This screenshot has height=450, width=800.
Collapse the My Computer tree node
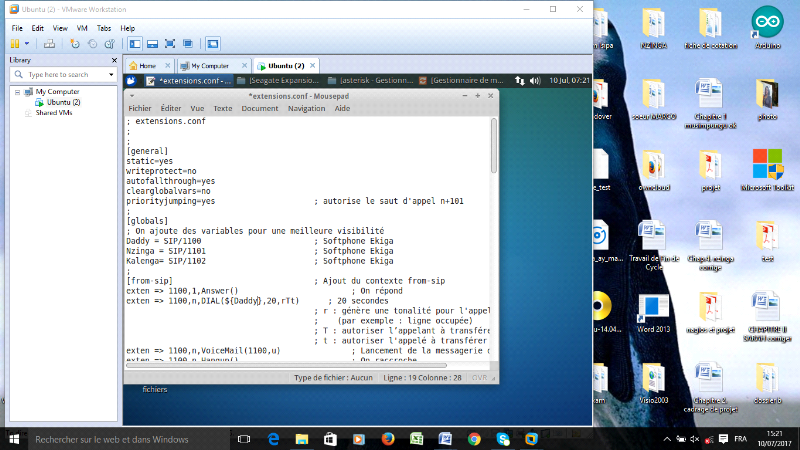[x=17, y=92]
